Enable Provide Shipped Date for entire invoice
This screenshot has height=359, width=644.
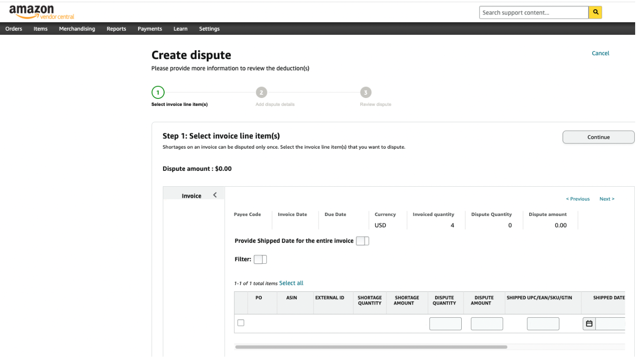[x=362, y=241]
